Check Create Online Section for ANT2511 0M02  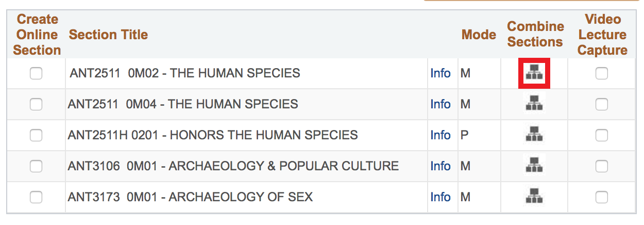pos(36,73)
